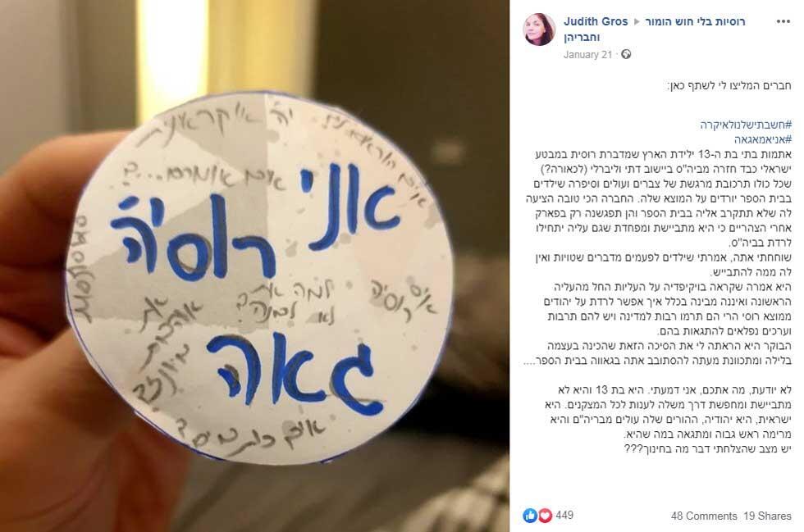Open the three-dots post options menu
Image resolution: width=804 pixels, height=532 pixels.
[783, 21]
